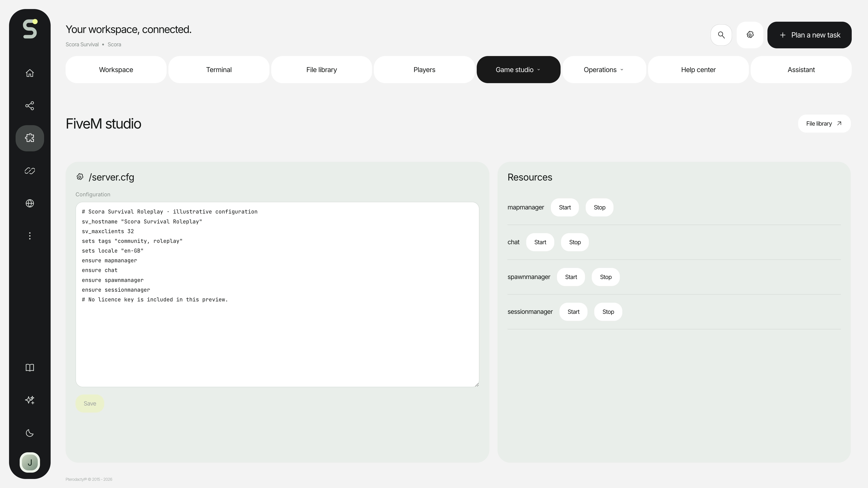The height and width of the screenshot is (488, 868).
Task: Stop the sessionmanager resource
Action: pos(608,312)
